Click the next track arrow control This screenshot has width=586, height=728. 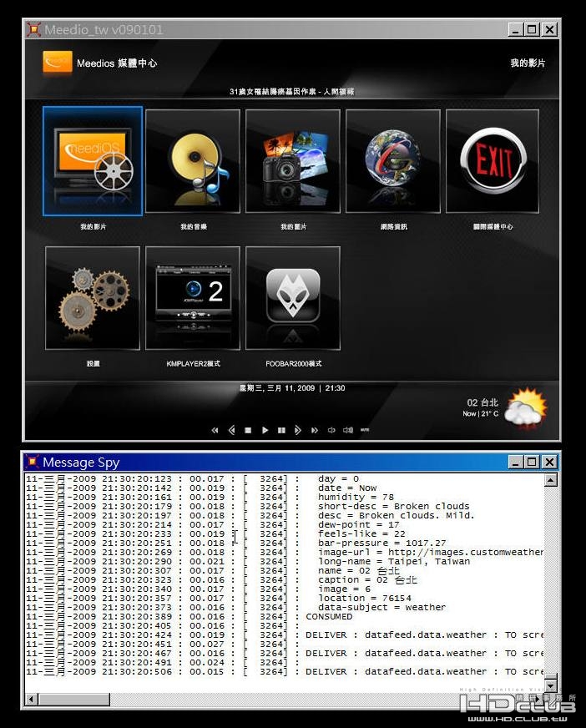coord(298,431)
